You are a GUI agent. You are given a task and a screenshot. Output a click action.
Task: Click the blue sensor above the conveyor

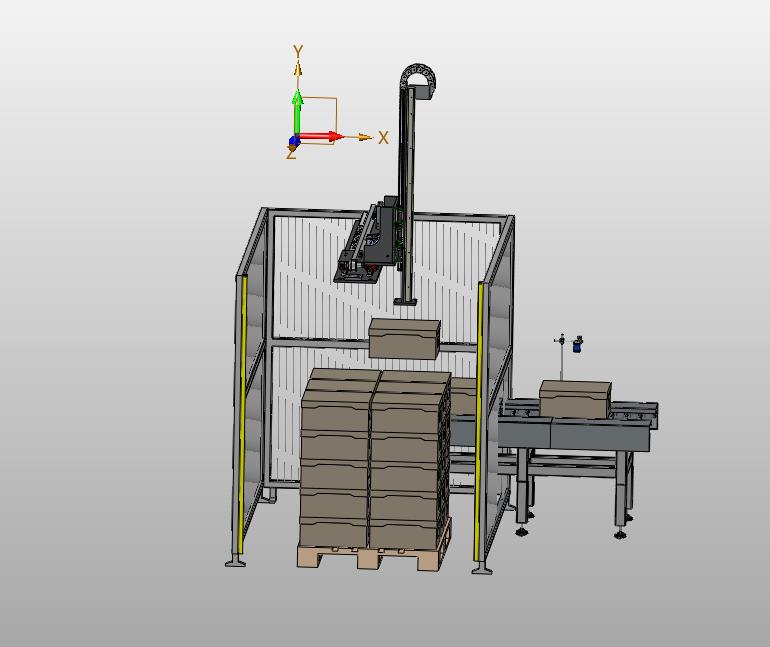click(578, 344)
